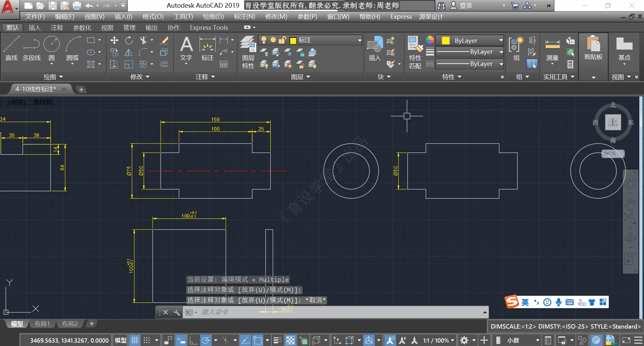The height and width of the screenshot is (346, 644).
Task: Toggle transparency display in status bar
Action: pyautogui.click(x=290, y=340)
